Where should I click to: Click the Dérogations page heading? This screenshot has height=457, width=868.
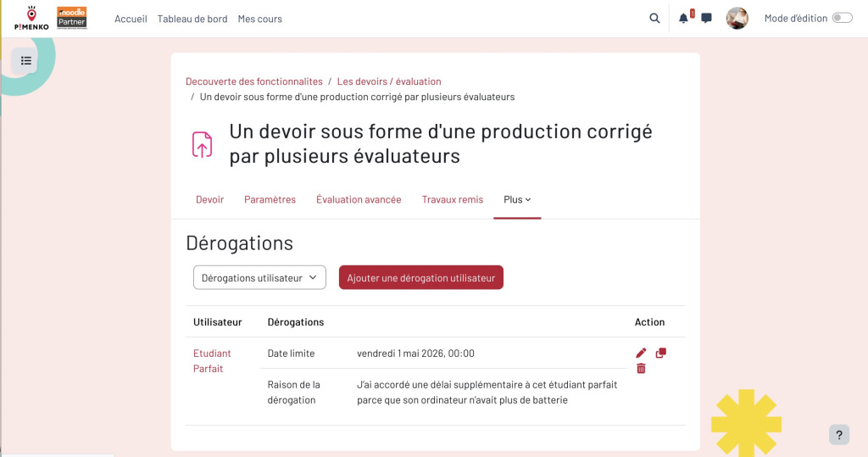(240, 243)
